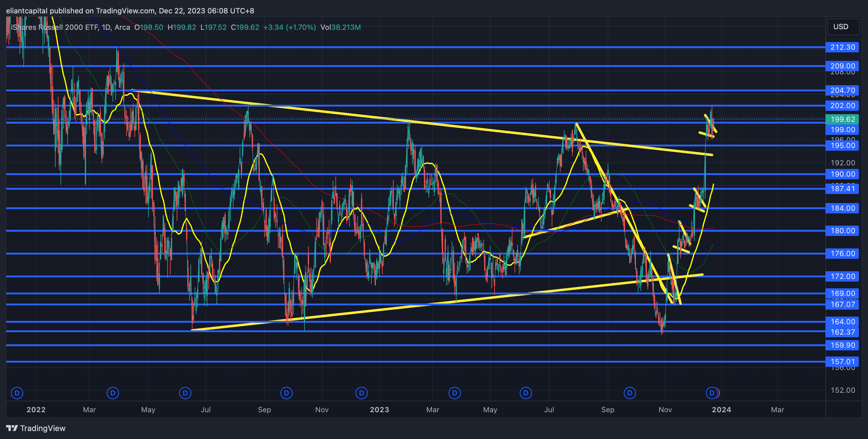Select the 199.00 price level label
The image size is (868, 439).
tap(842, 129)
